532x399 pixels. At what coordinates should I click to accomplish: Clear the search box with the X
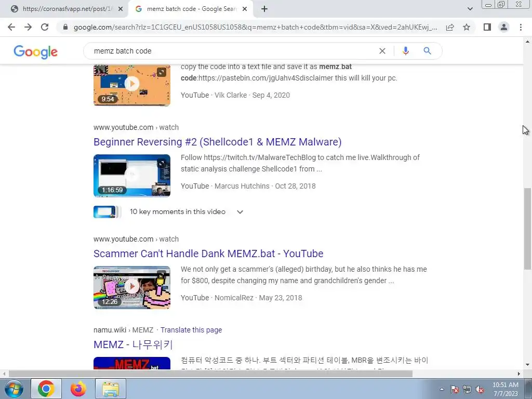click(382, 51)
